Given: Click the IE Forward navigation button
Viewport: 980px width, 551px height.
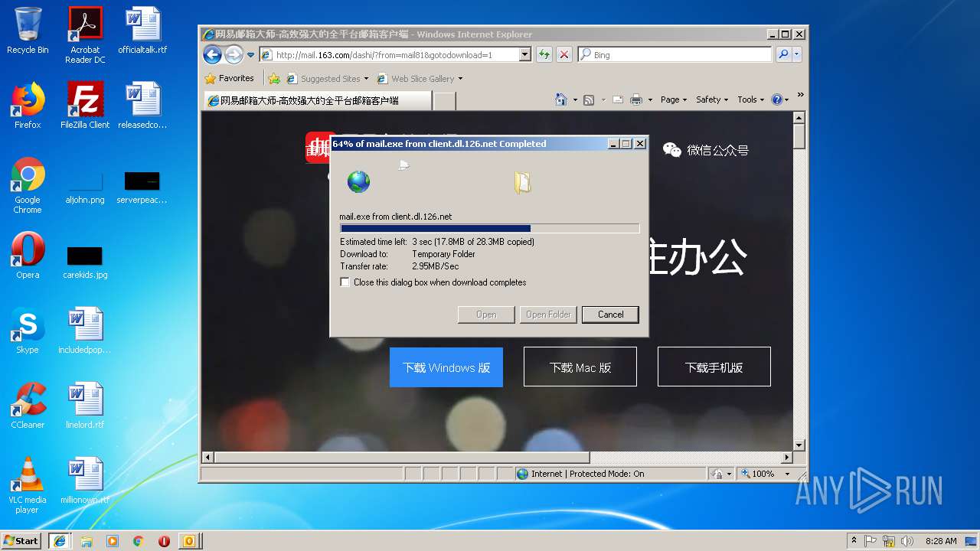Looking at the screenshot, I should (x=234, y=54).
